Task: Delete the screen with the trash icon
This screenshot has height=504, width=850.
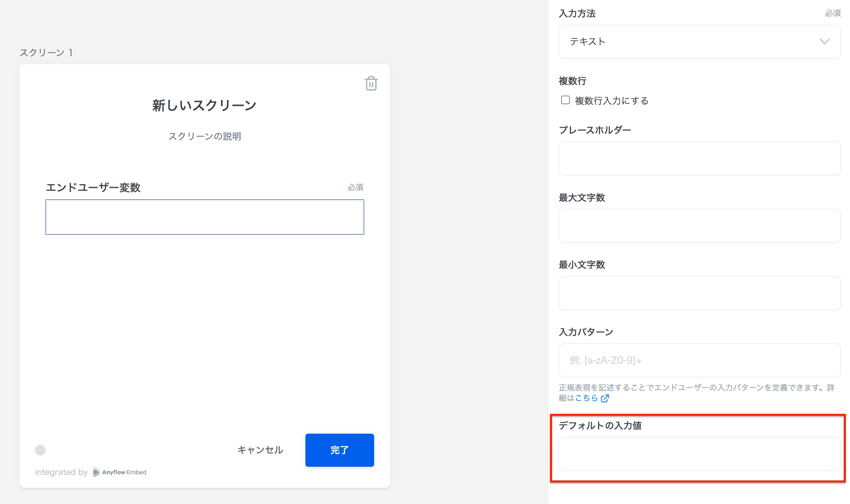Action: tap(371, 83)
